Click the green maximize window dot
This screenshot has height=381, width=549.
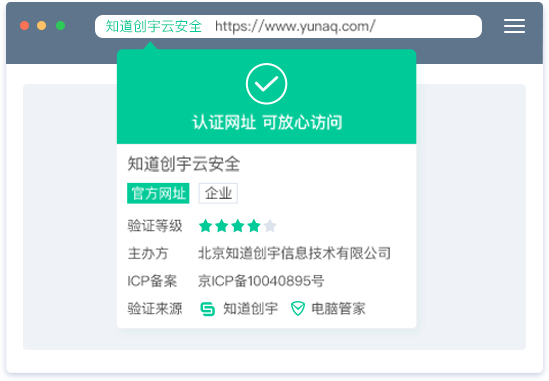click(x=61, y=26)
